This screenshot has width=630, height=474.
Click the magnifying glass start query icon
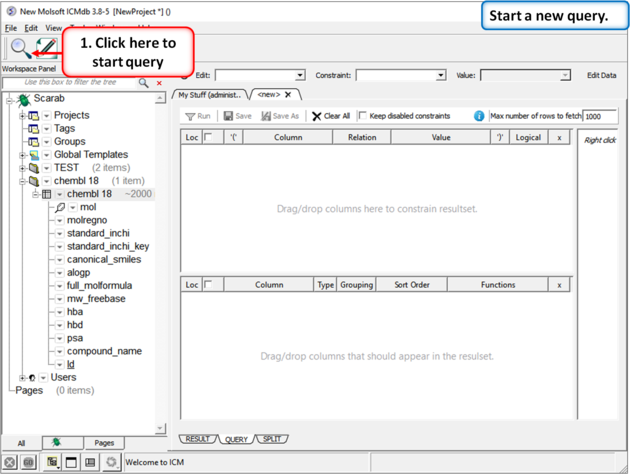point(19,47)
